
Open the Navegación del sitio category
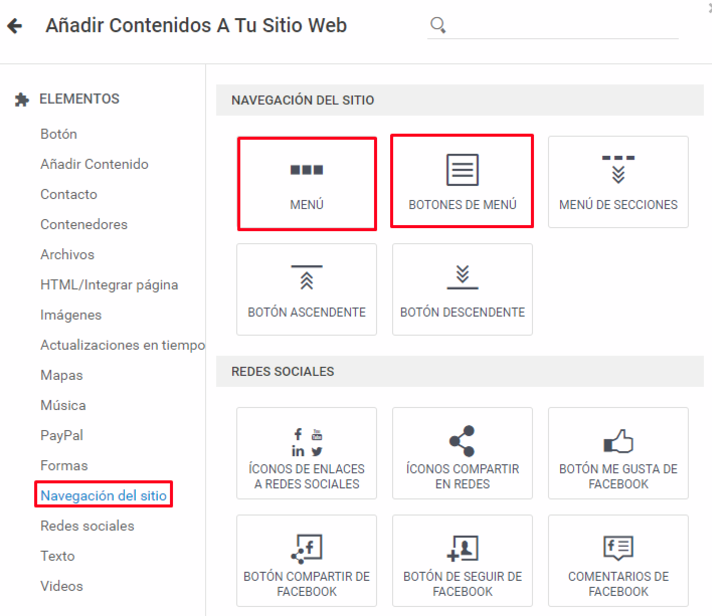click(x=104, y=495)
